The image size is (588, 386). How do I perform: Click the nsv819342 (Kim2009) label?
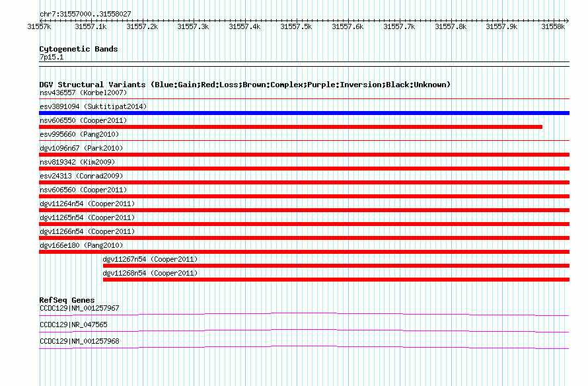77,162
